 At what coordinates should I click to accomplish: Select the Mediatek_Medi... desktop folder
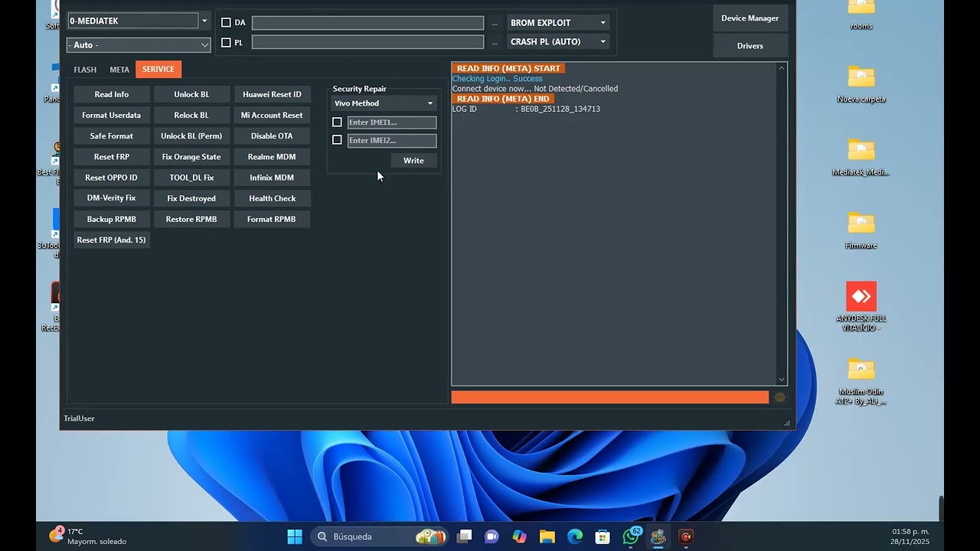861,157
